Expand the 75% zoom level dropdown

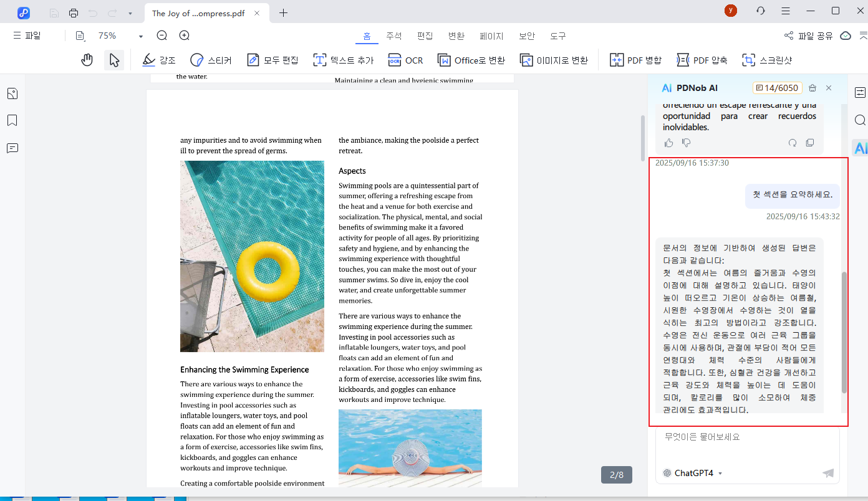coord(141,36)
